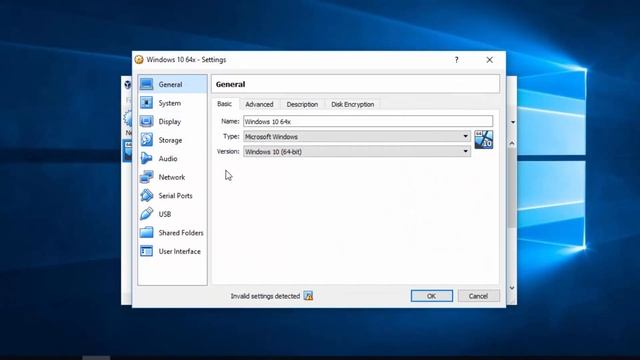Close the Settings dialog
This screenshot has width=640, height=360.
point(489,60)
